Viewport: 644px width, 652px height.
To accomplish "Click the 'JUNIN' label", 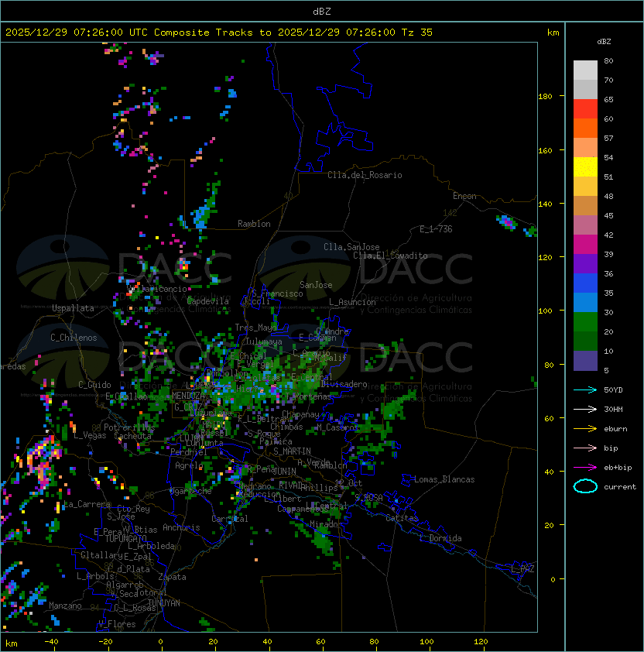I will coord(284,472).
